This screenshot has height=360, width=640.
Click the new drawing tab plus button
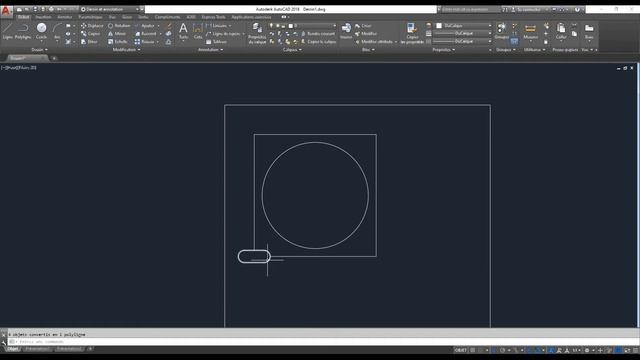click(x=54, y=58)
